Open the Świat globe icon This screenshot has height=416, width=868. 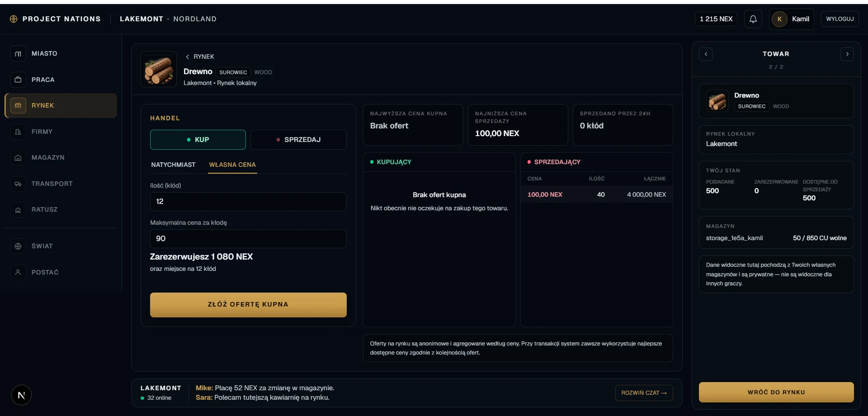pos(18,246)
